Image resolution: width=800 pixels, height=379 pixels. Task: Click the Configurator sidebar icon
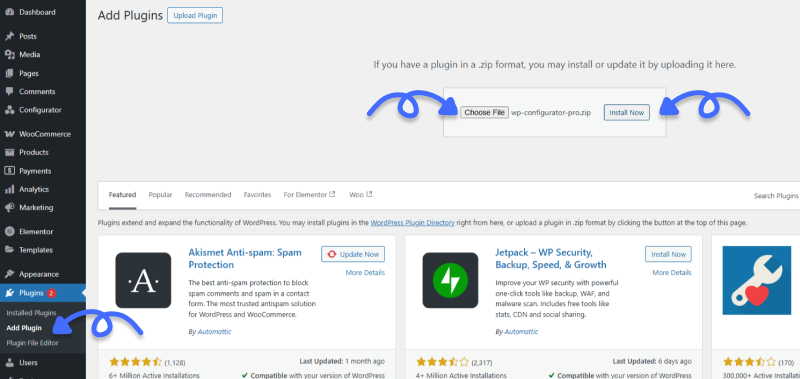pyautogui.click(x=9, y=110)
